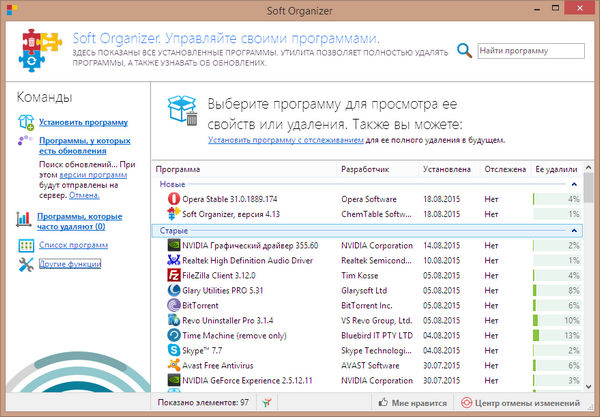Open Программы, которые часто удаляют (0)

click(x=80, y=222)
